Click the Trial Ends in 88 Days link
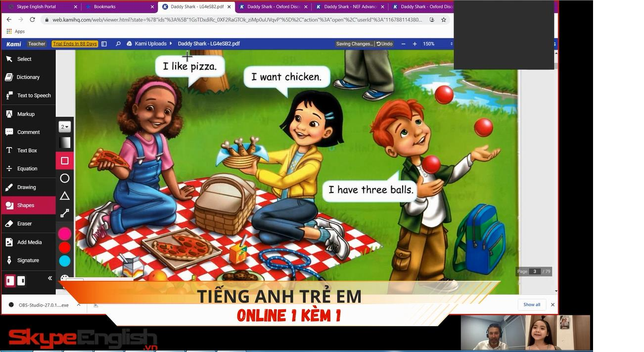644x352 pixels. (75, 44)
